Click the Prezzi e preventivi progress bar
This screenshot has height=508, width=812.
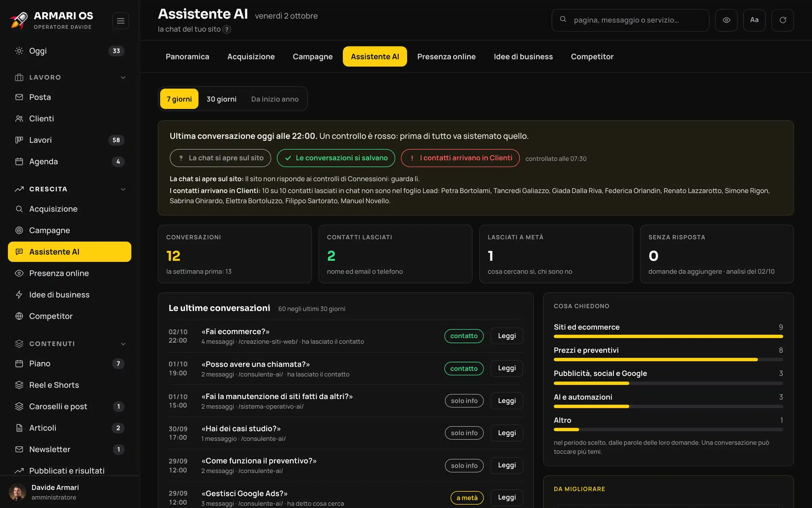click(x=668, y=360)
